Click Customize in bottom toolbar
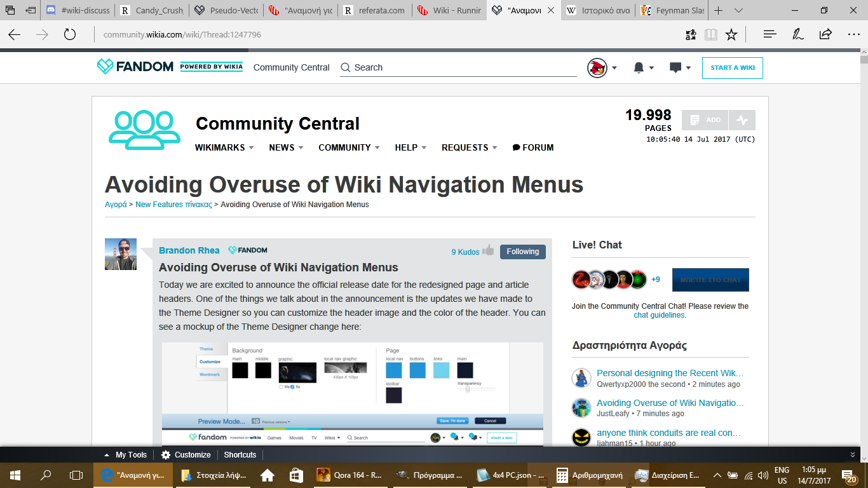 tap(186, 455)
